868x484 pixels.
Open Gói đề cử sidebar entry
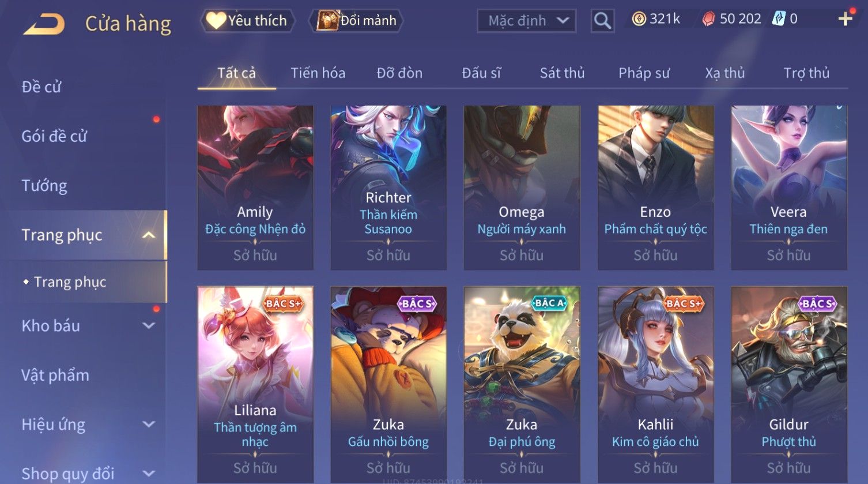point(54,136)
